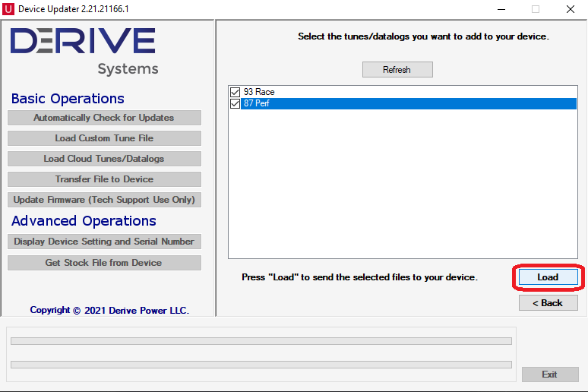Image resolution: width=588 pixels, height=392 pixels.
Task: Uncheck the 87 Perf checkbox
Action: 236,103
